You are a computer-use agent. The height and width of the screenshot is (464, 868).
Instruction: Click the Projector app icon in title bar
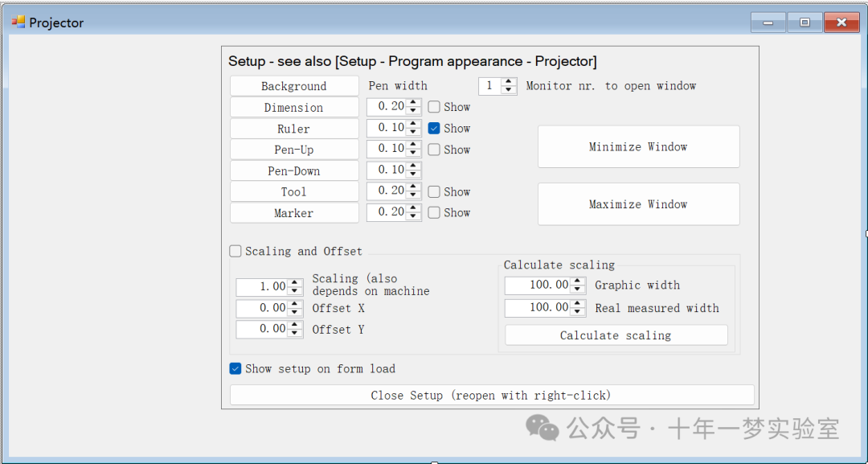coord(18,23)
